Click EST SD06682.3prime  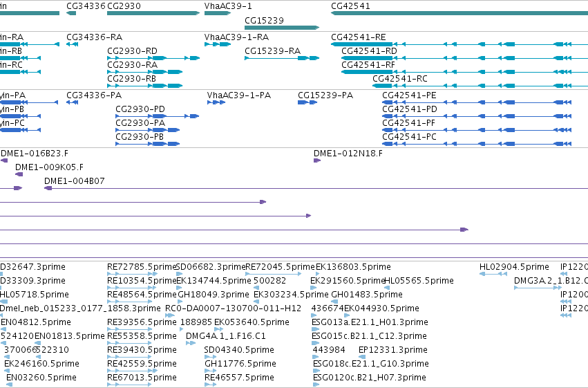click(210, 267)
